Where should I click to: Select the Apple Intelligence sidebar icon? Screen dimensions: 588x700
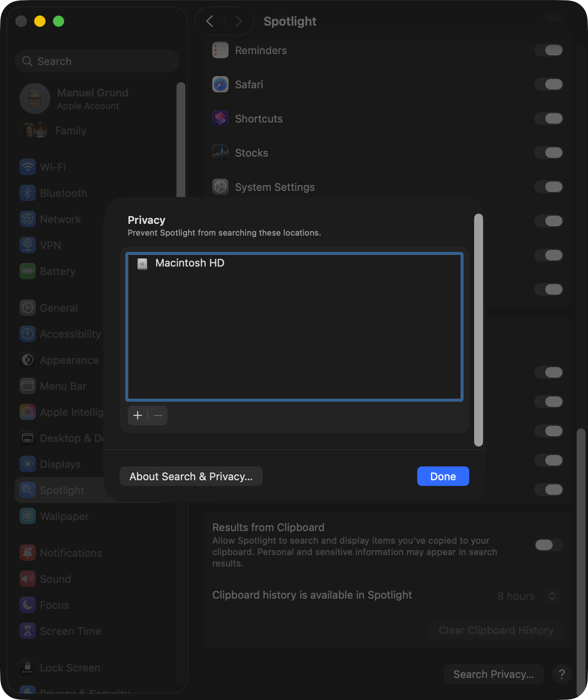pos(28,412)
